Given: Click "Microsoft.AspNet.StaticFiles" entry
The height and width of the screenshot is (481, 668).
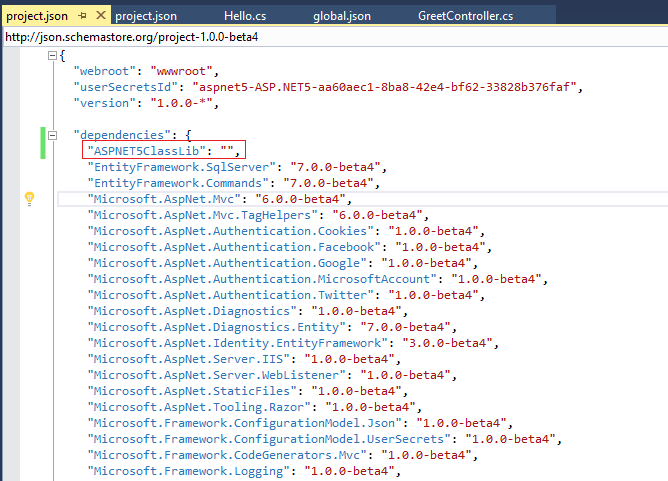Looking at the screenshot, I should tap(246, 391).
